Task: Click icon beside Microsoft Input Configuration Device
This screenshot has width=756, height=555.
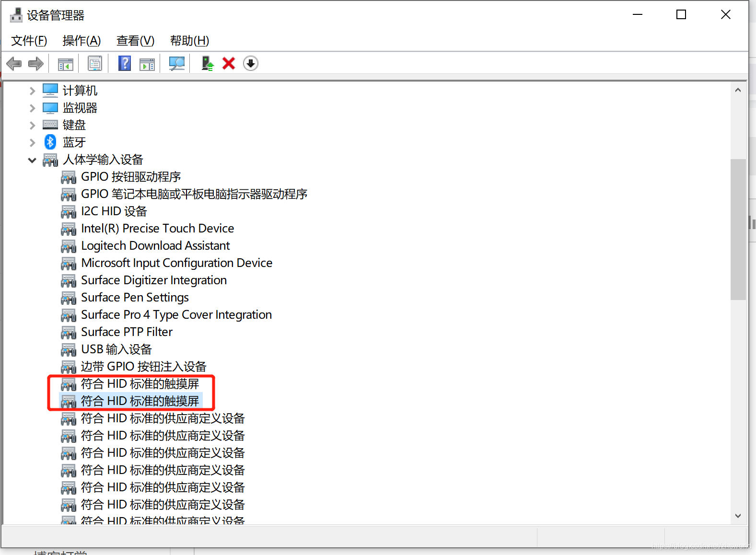Action: [69, 264]
